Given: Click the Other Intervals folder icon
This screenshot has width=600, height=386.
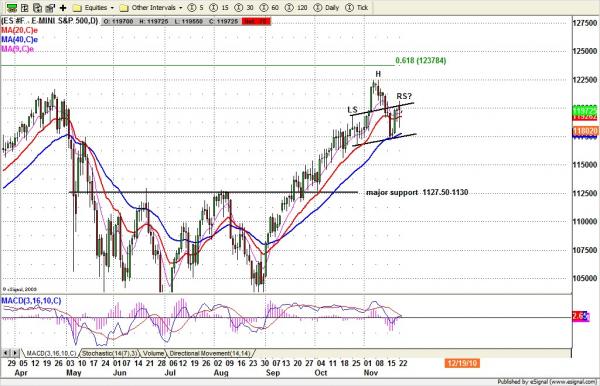Looking at the screenshot, I should click(x=124, y=8).
